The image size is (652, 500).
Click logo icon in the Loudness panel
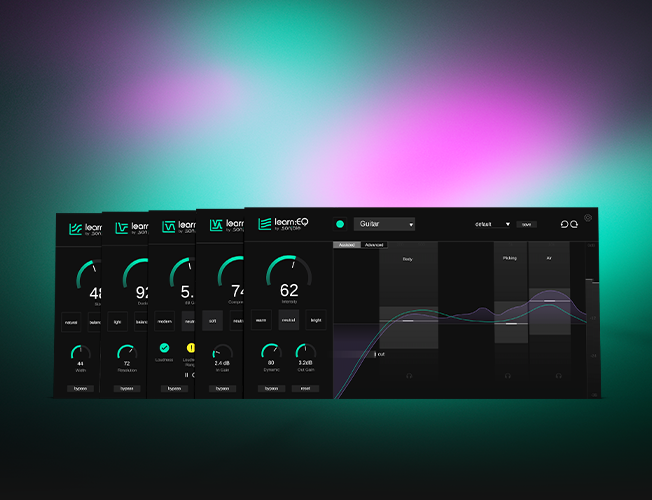[x=168, y=227]
